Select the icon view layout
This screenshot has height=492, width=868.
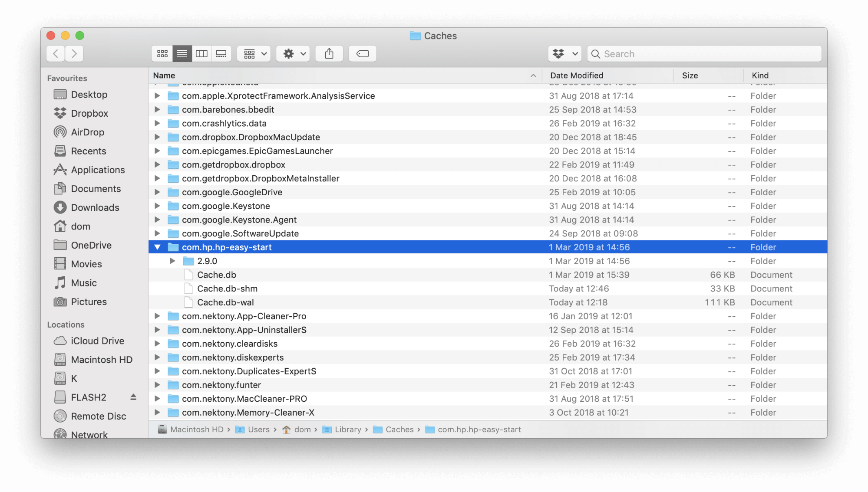pyautogui.click(x=162, y=54)
